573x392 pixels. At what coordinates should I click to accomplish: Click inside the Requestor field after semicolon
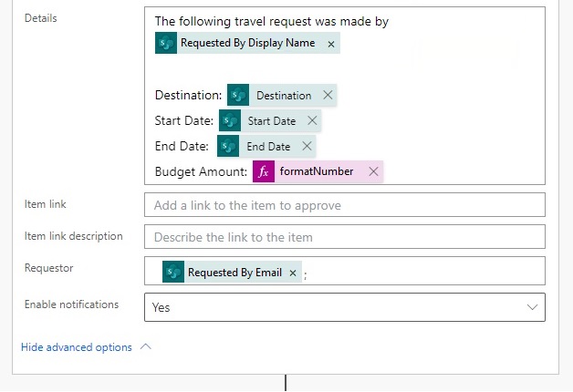424,271
